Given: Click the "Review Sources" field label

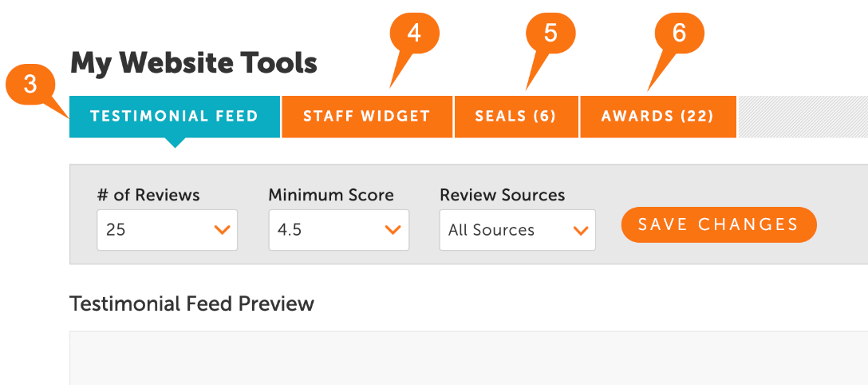Looking at the screenshot, I should point(502,195).
